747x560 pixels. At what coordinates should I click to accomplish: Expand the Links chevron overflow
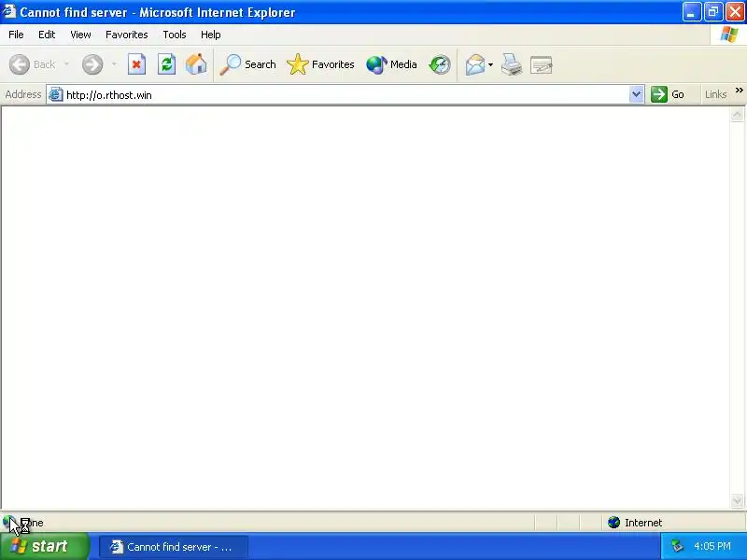(x=739, y=90)
